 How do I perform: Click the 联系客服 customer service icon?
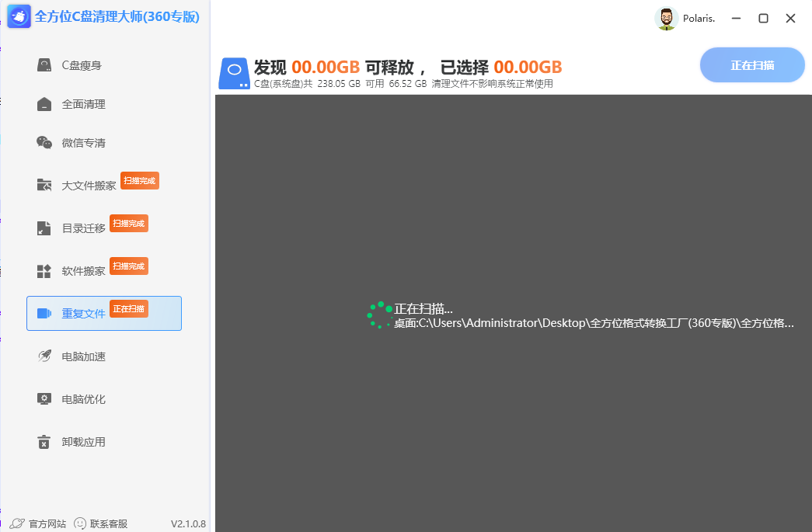[81, 523]
